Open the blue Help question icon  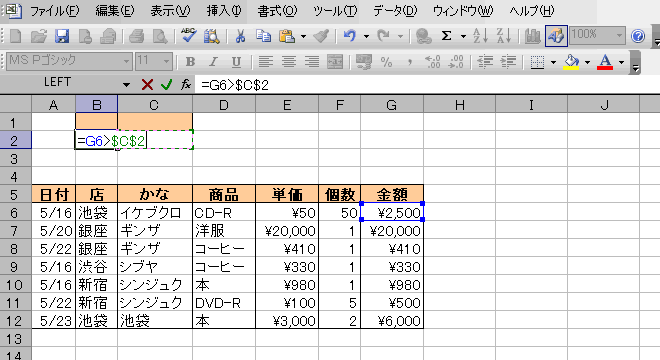(x=638, y=36)
